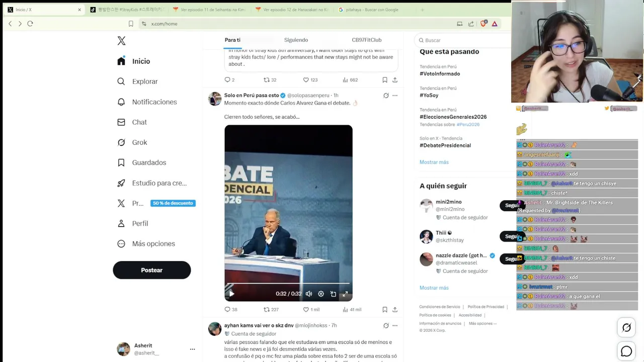The width and height of the screenshot is (644, 362).
Task: Click the browser bookmark icon
Action: (x=131, y=24)
